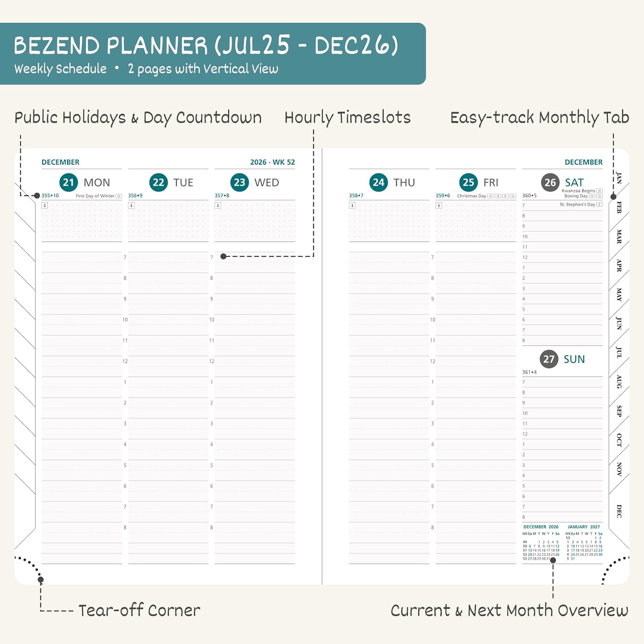The image size is (644, 644).
Task: Click the First Day of Winter label
Action: tap(95, 196)
